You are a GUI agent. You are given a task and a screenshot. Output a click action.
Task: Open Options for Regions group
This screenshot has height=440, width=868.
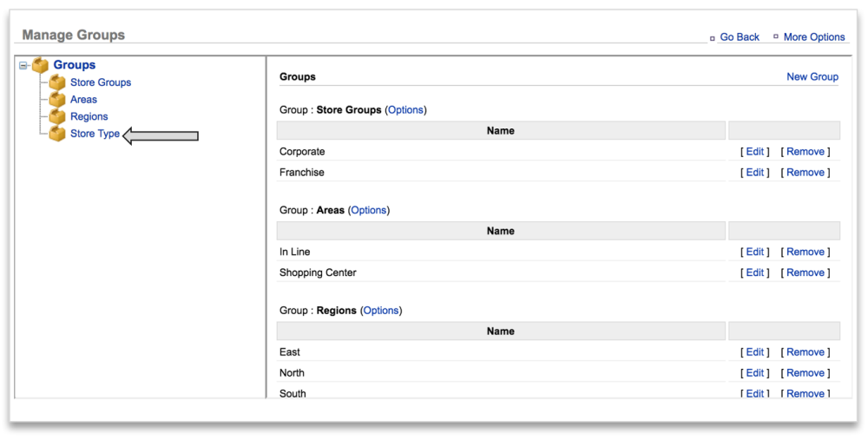(x=381, y=311)
